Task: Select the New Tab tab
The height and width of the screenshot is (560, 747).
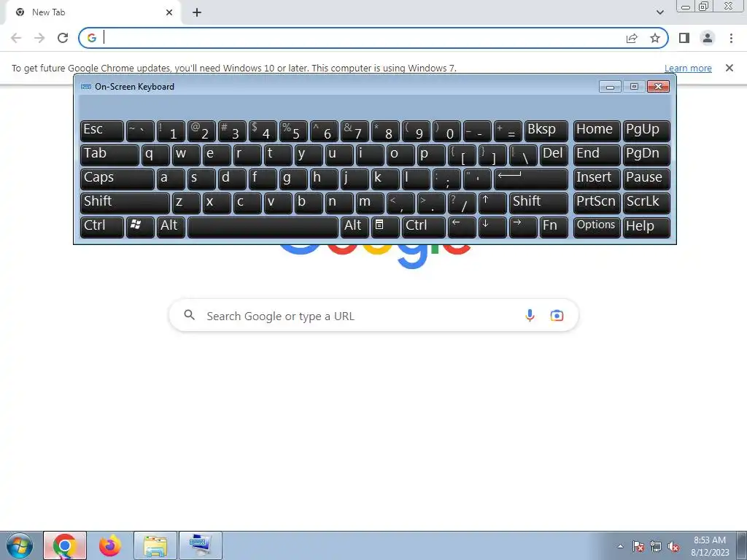Action: pos(90,12)
